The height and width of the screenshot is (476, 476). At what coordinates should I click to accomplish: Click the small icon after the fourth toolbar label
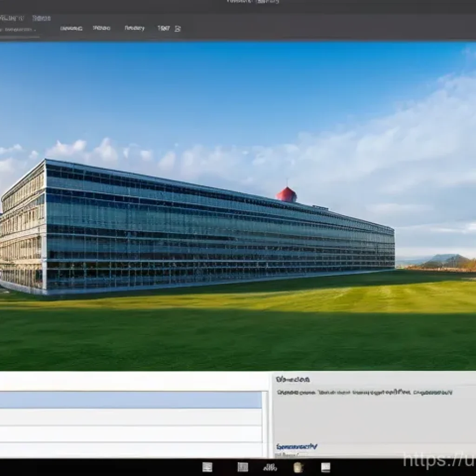(177, 28)
